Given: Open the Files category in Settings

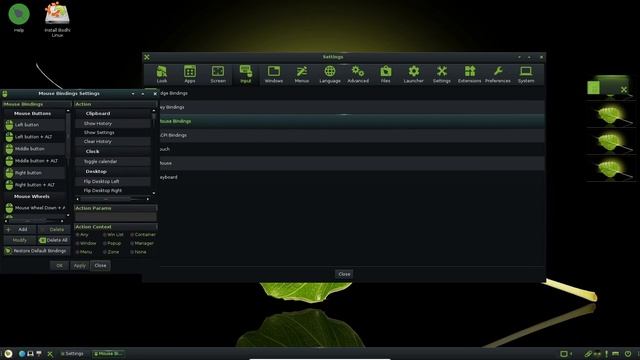Looking at the screenshot, I should tap(386, 74).
